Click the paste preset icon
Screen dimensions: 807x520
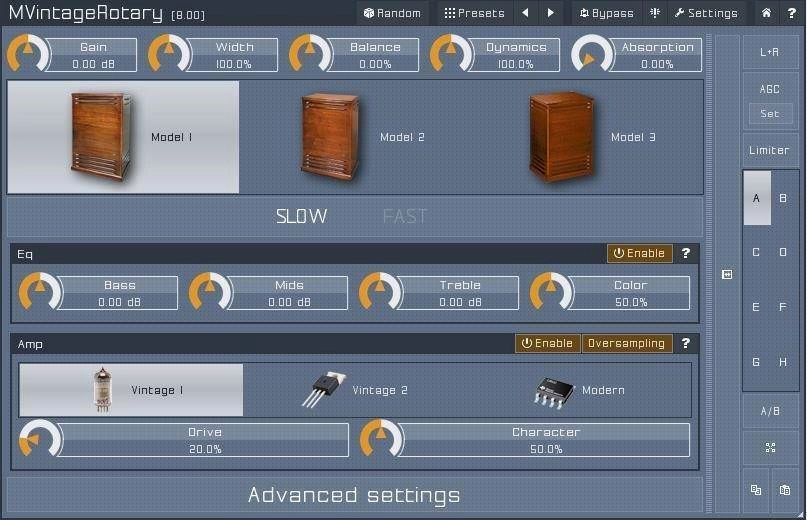point(784,490)
